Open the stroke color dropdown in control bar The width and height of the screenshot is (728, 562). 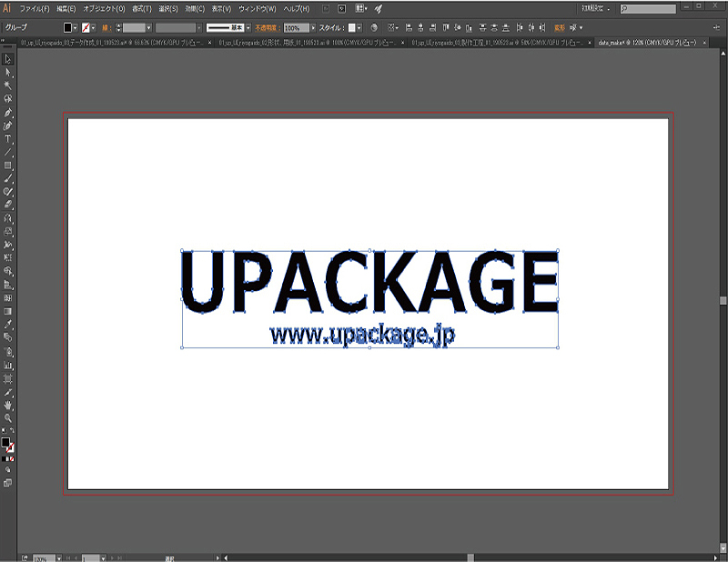[93, 28]
